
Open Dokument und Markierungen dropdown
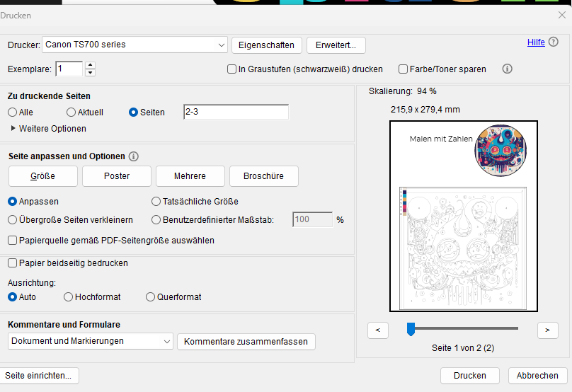point(91,341)
